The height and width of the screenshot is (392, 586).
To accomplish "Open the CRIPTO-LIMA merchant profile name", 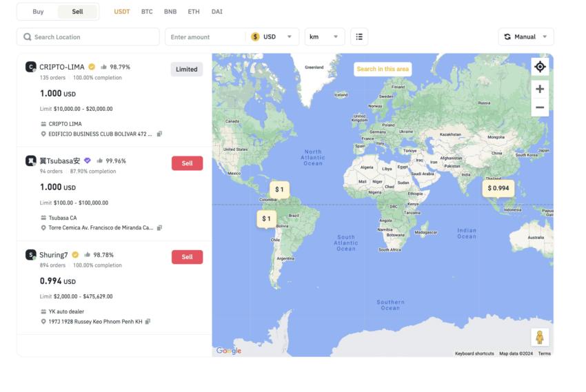I will (61, 67).
